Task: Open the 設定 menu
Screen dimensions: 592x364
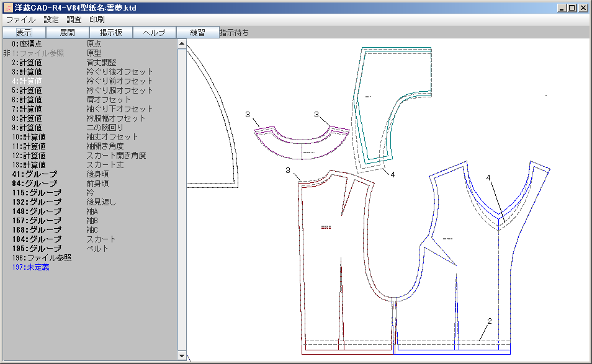Action: tap(51, 20)
